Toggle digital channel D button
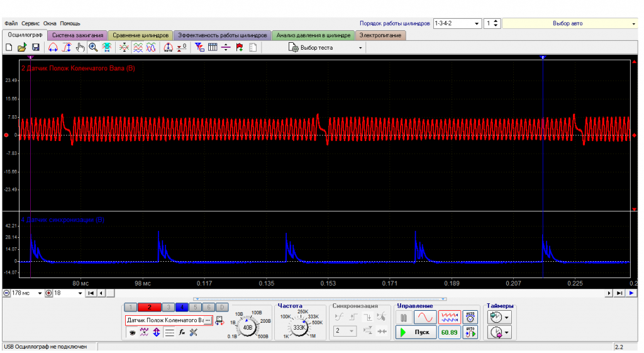This screenshot has width=644, height=353. point(222,307)
